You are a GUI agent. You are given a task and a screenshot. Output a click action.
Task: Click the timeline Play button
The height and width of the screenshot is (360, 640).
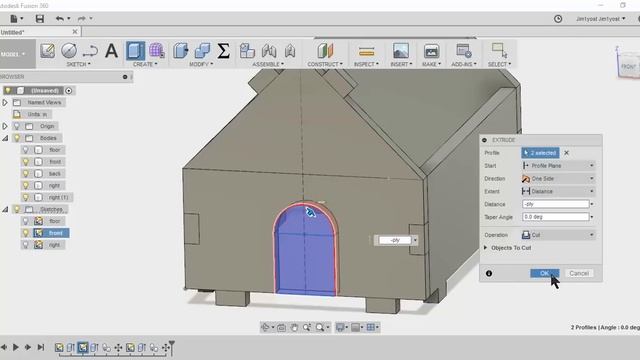pos(16,347)
